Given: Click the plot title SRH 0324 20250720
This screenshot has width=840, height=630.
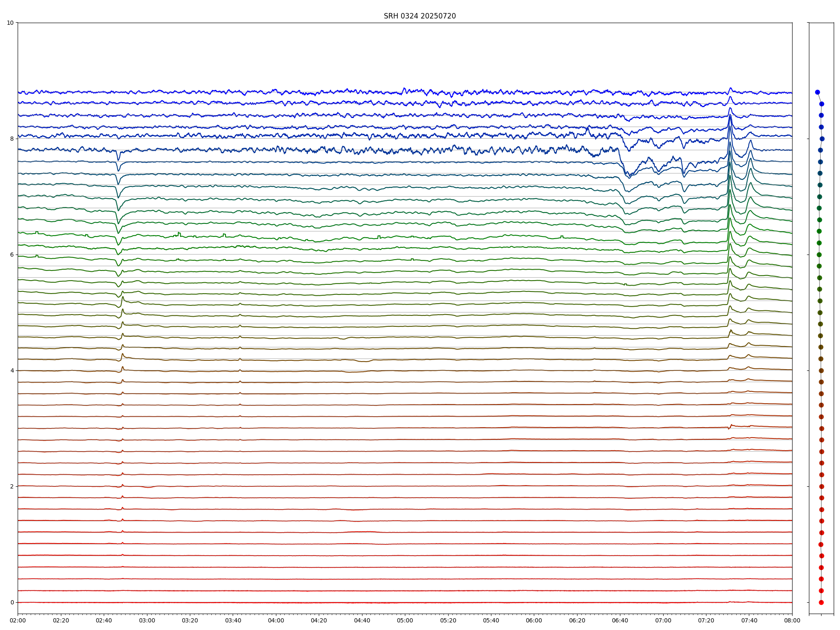Looking at the screenshot, I should tap(420, 16).
